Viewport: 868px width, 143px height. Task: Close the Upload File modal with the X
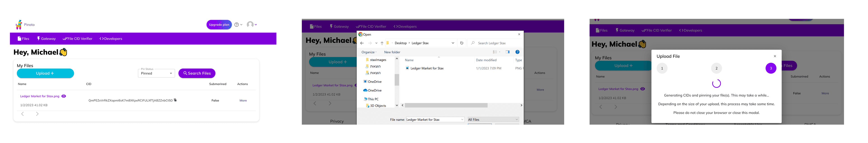[x=775, y=56]
